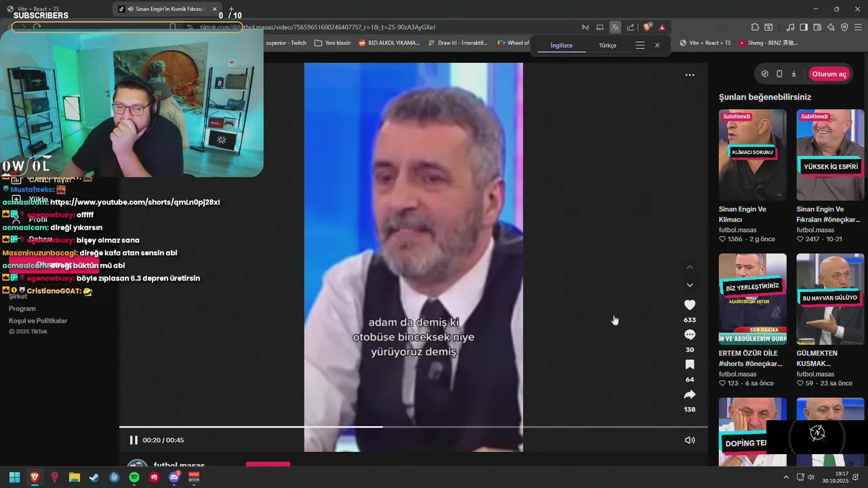Click the Koşul ve Politikalar footer link
Screen dimensions: 868x488
tap(38, 321)
